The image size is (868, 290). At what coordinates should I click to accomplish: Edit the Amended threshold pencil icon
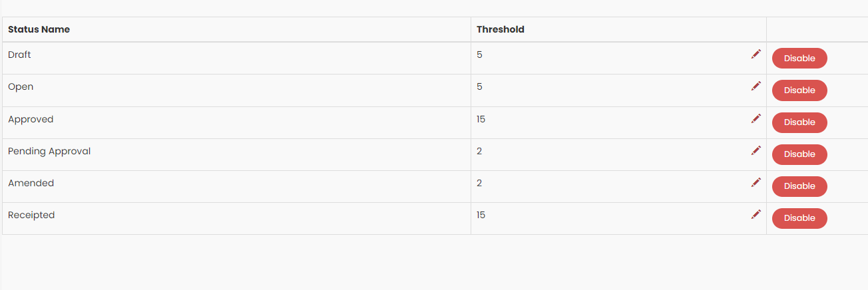point(756,182)
